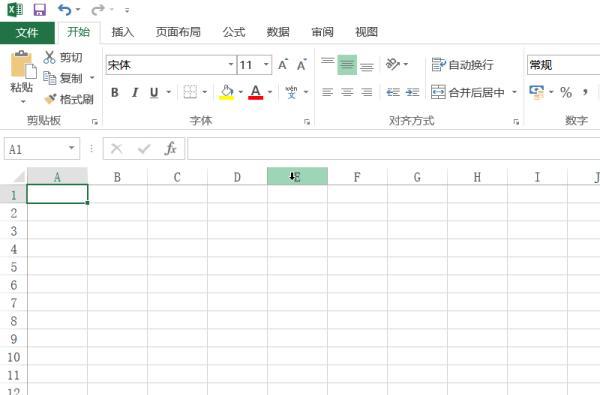Undo the last action
The height and width of the screenshot is (395, 600).
tap(65, 10)
